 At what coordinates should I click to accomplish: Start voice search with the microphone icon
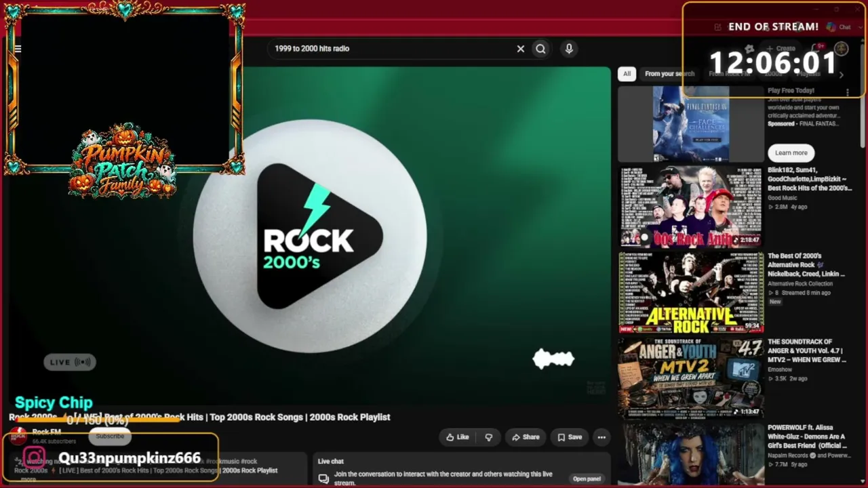pyautogui.click(x=569, y=49)
